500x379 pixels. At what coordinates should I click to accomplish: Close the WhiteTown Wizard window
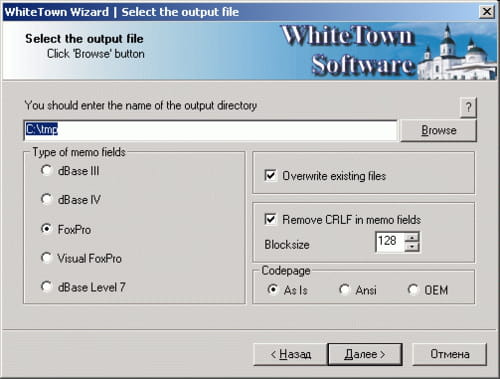click(487, 12)
